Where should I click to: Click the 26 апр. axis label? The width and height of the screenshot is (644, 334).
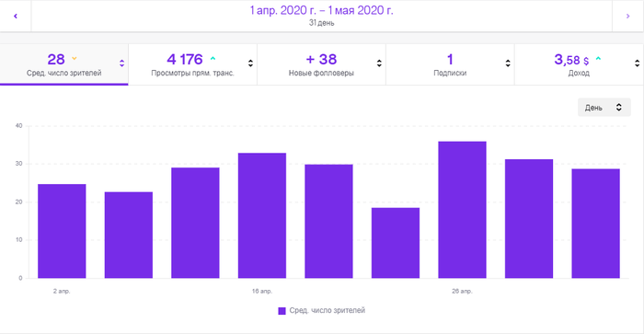(462, 292)
